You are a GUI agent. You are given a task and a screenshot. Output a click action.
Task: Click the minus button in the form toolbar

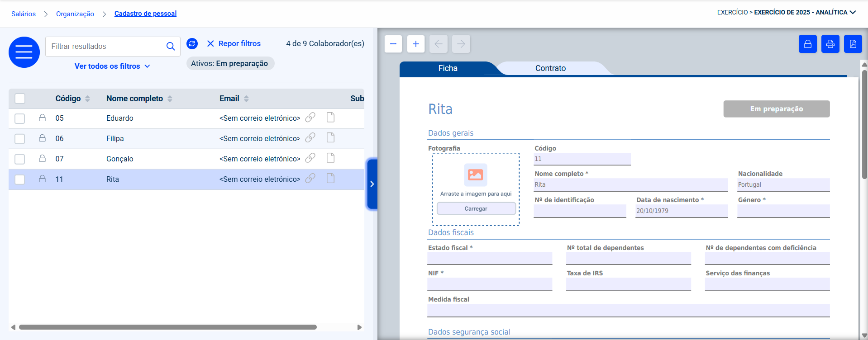tap(393, 44)
